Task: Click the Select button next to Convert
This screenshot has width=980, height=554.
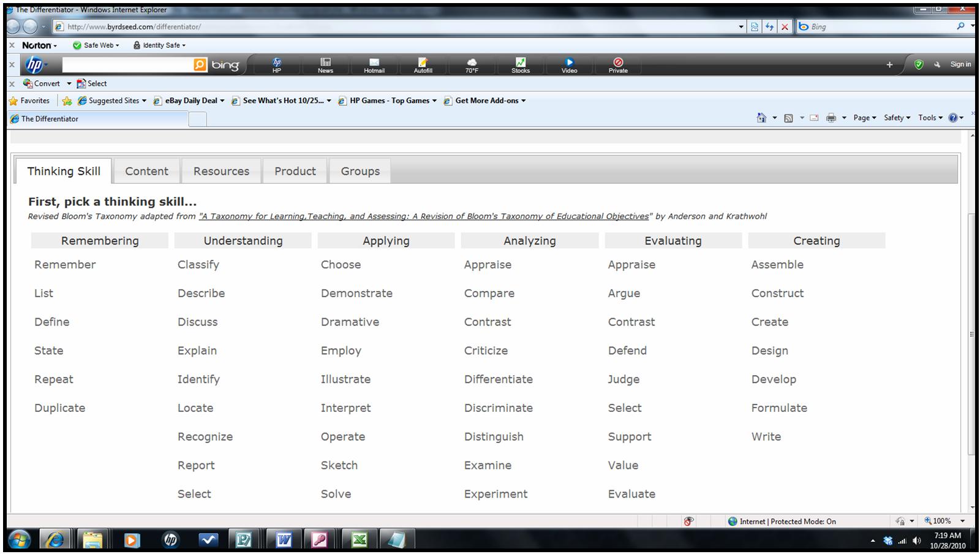Action: pyautogui.click(x=91, y=83)
